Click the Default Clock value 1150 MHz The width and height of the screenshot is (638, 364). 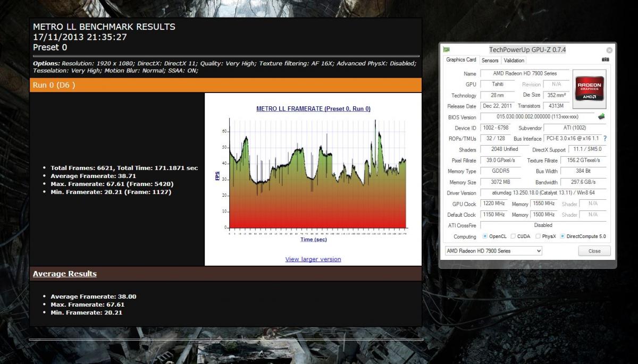494,215
